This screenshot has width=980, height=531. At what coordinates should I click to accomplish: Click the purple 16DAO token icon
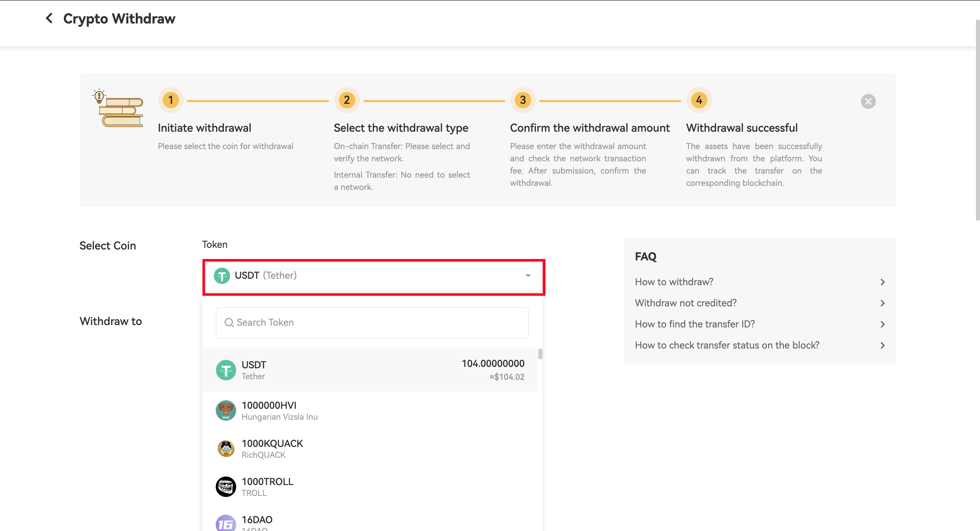point(226,524)
